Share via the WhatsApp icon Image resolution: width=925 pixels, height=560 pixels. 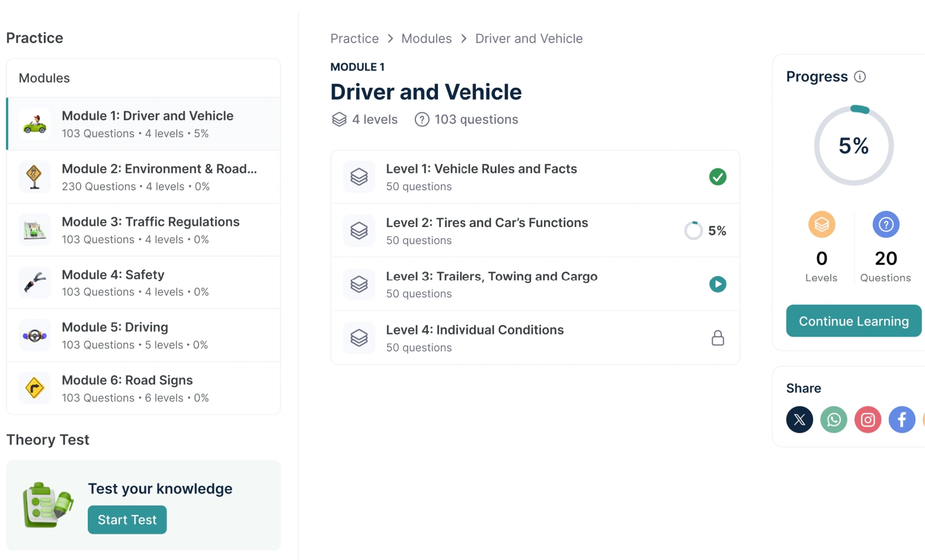point(834,420)
